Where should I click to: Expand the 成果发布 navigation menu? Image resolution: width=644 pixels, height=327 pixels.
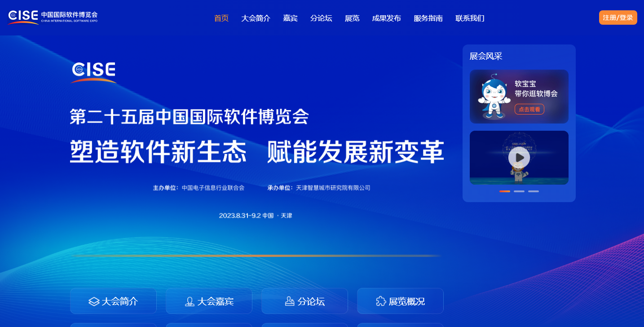click(x=386, y=18)
